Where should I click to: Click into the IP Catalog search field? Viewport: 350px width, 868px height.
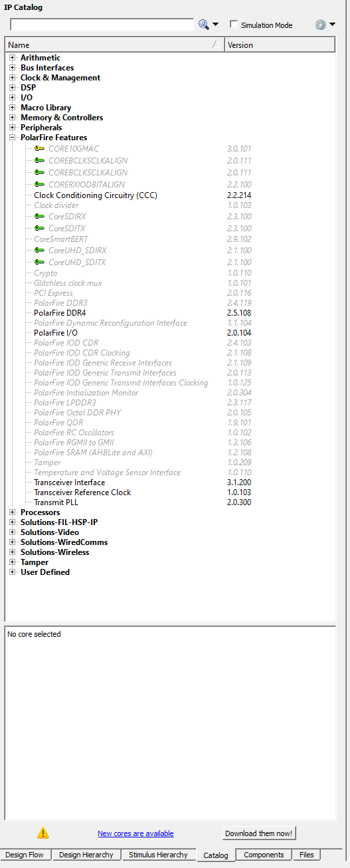click(x=102, y=25)
